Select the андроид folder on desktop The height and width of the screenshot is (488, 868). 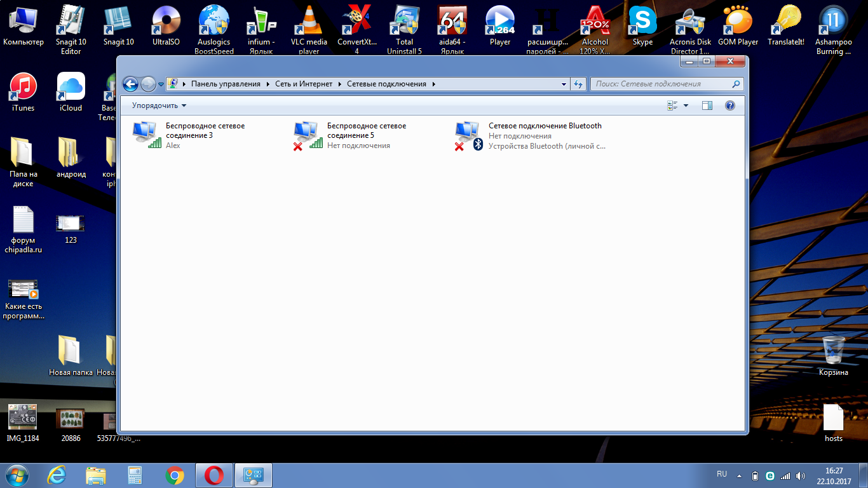[x=71, y=158]
